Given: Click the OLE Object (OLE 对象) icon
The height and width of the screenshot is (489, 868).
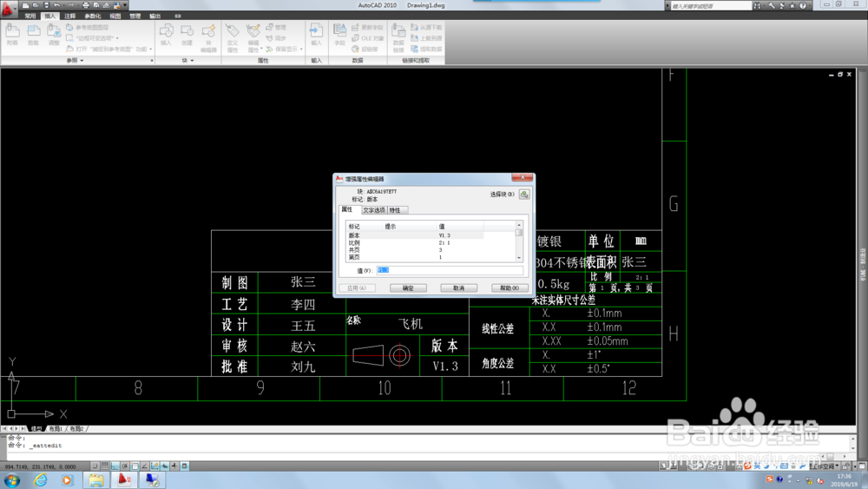Looking at the screenshot, I should click(355, 38).
